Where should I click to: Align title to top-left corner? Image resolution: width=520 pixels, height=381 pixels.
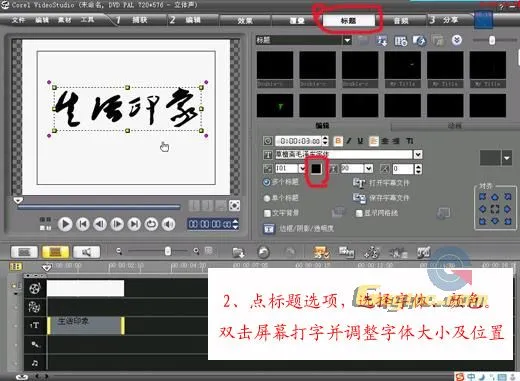(x=482, y=197)
